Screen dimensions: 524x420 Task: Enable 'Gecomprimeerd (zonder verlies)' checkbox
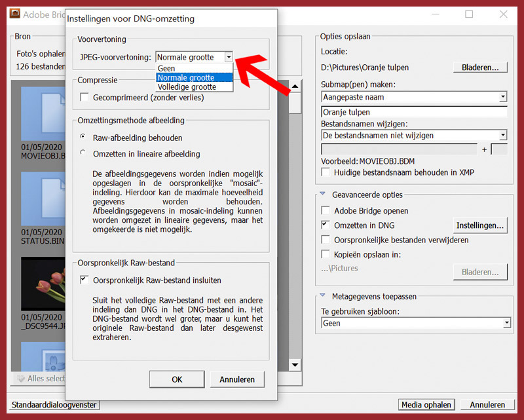coord(84,98)
